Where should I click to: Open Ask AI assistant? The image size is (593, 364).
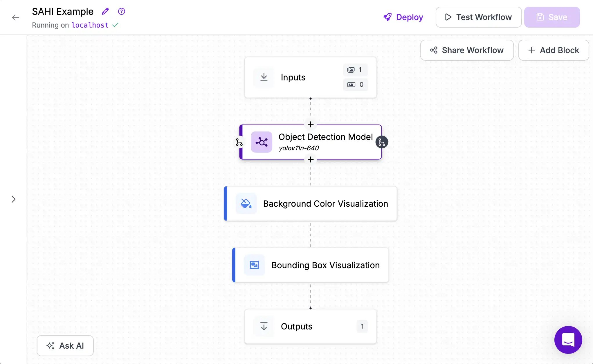[x=65, y=346]
